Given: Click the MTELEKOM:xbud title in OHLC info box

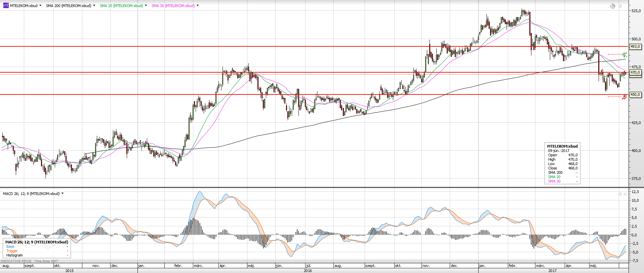Looking at the screenshot, I should pyautogui.click(x=562, y=146).
